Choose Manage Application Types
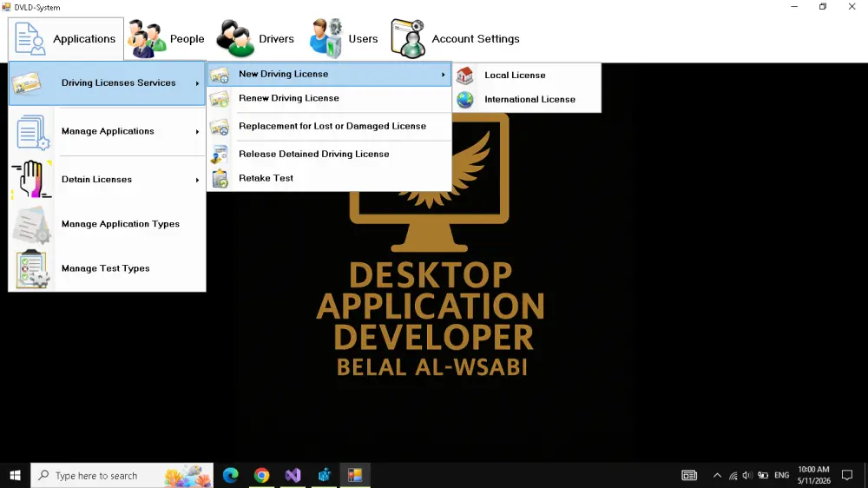 pos(107,224)
